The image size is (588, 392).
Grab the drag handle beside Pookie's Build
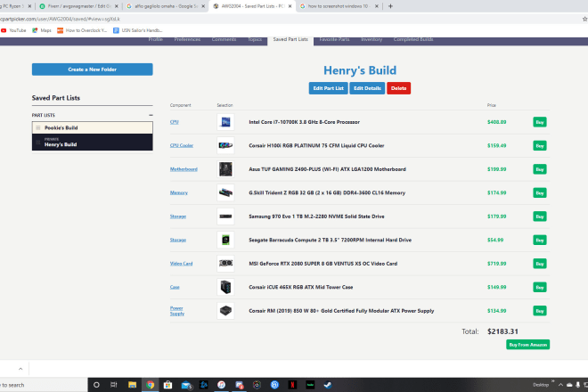(x=38, y=128)
